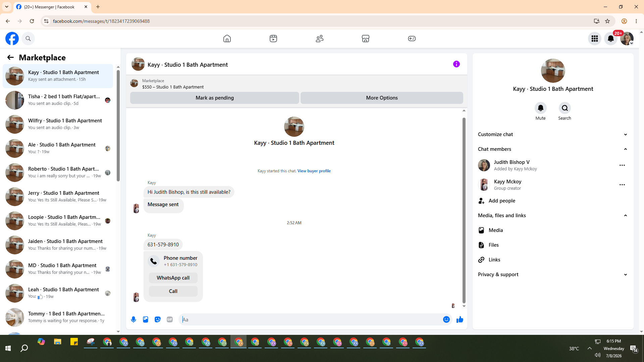Open Loopie Studio 1 Bath chat
The width and height of the screenshot is (644, 362).
coord(58,221)
